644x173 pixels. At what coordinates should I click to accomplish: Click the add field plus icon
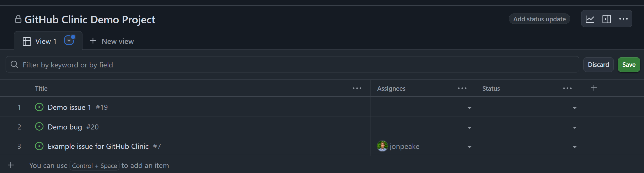point(594,88)
